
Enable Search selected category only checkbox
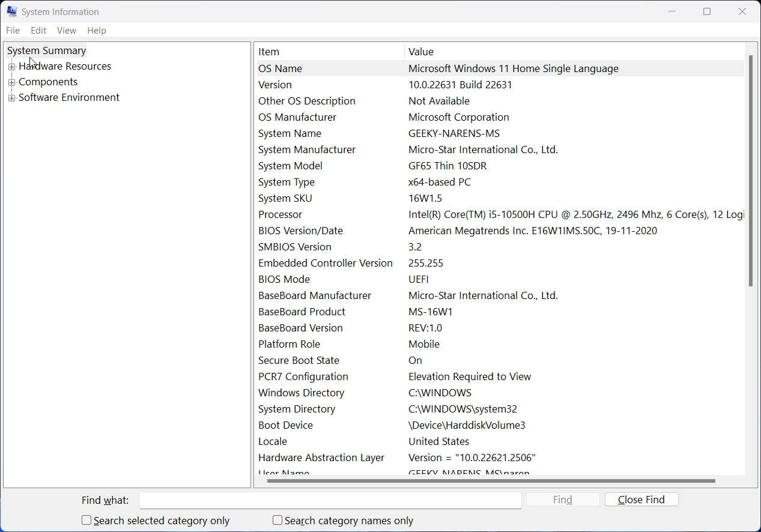pyautogui.click(x=86, y=520)
